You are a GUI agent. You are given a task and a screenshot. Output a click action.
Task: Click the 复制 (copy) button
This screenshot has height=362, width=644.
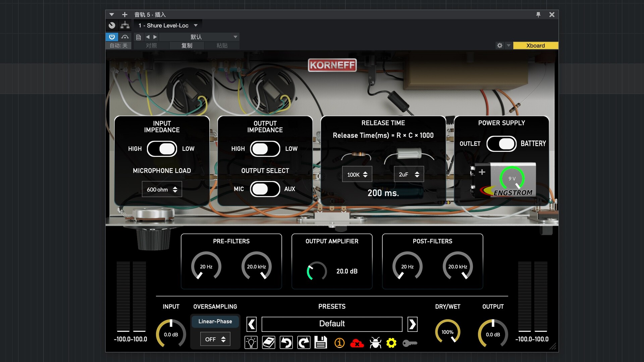point(187,46)
